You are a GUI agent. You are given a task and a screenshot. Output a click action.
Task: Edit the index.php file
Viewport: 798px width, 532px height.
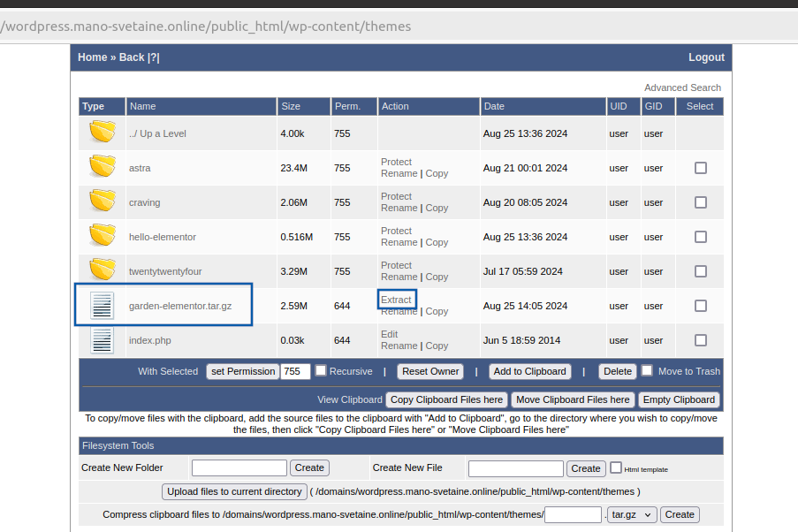pos(390,334)
